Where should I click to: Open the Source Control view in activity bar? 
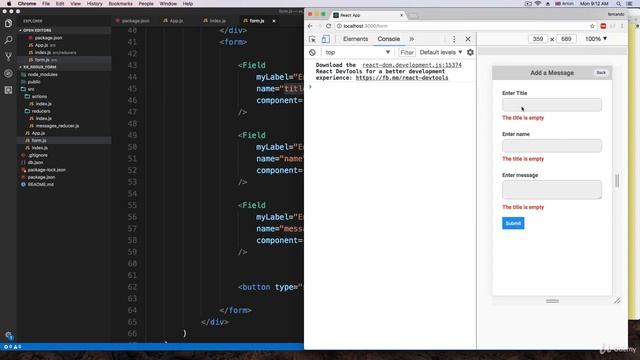(x=8, y=57)
